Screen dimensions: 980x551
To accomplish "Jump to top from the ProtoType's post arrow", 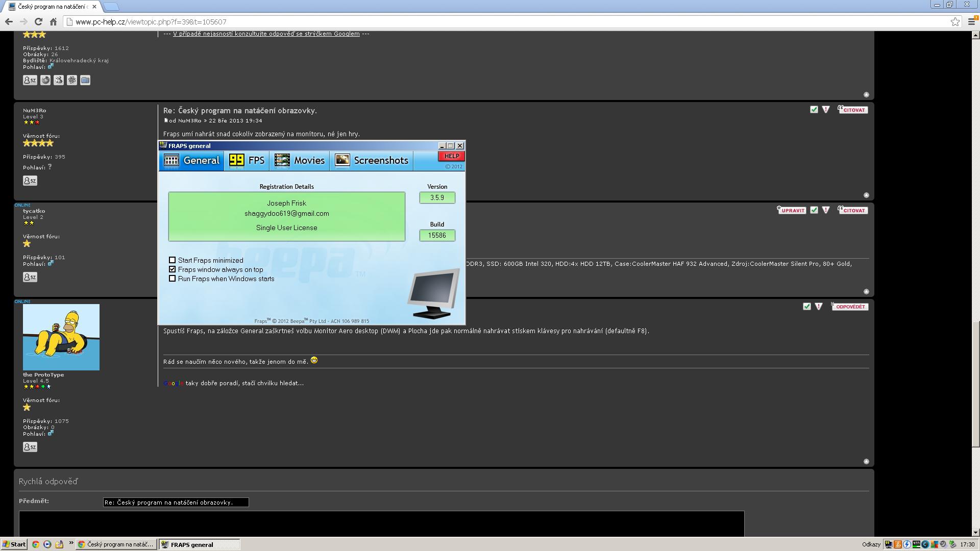I will pos(866,462).
